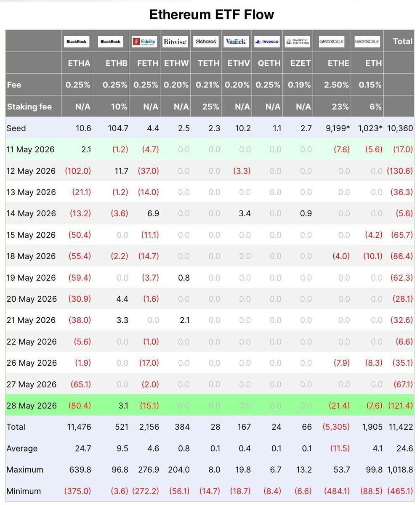Select the 'Staking fee' row label

[x=29, y=106]
